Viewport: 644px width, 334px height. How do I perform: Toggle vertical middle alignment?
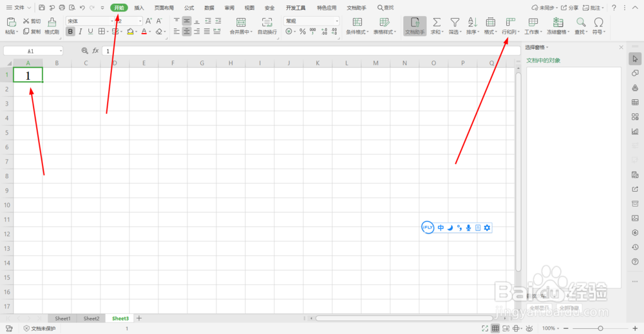[187, 21]
